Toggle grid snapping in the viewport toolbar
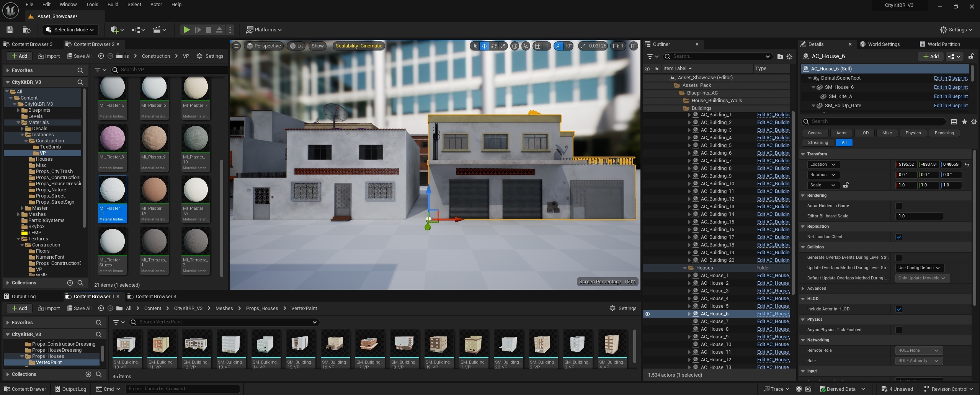The width and height of the screenshot is (980, 395). click(x=537, y=46)
